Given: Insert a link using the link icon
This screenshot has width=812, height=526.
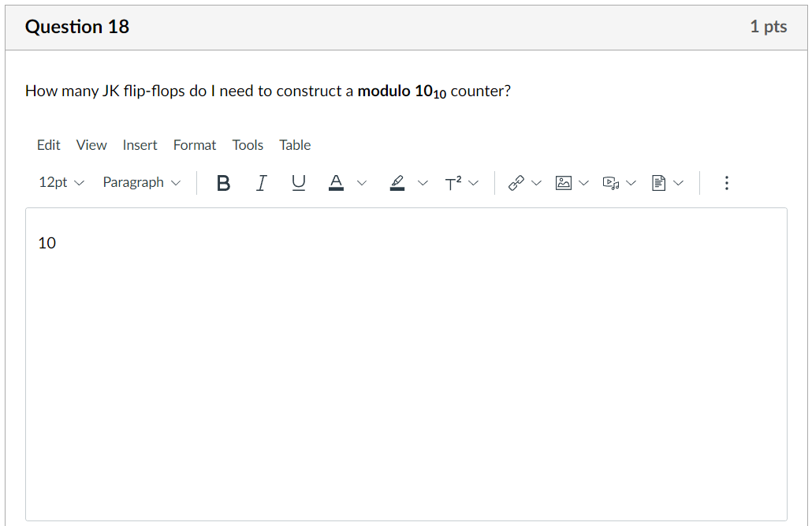Looking at the screenshot, I should tap(516, 182).
